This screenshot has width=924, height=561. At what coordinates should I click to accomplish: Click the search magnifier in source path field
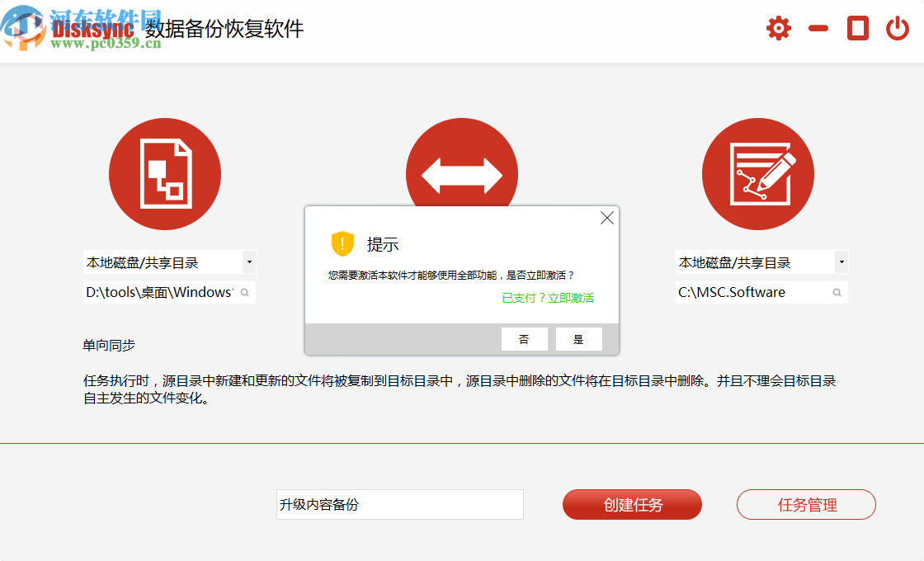tap(245, 292)
